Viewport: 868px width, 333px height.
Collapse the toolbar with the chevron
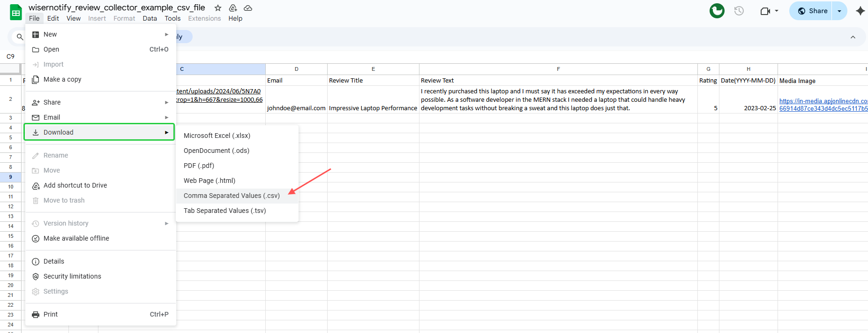(x=853, y=37)
